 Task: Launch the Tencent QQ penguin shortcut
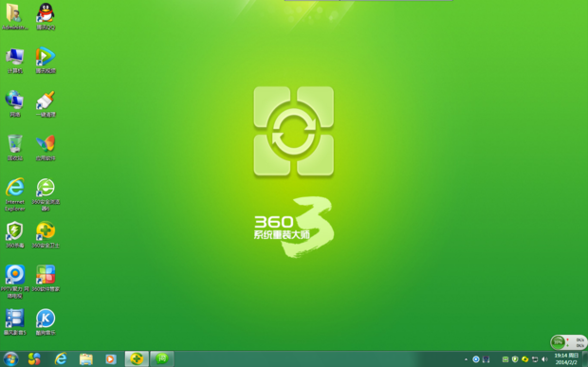46,17
